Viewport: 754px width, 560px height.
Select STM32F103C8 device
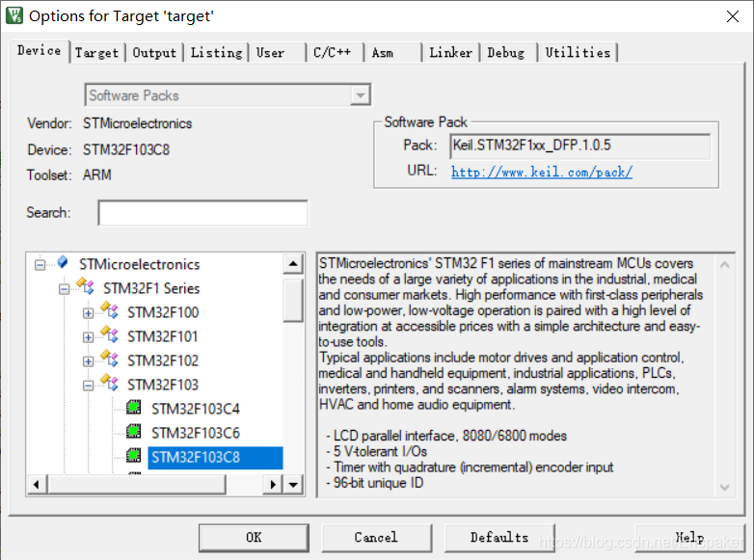click(215, 458)
